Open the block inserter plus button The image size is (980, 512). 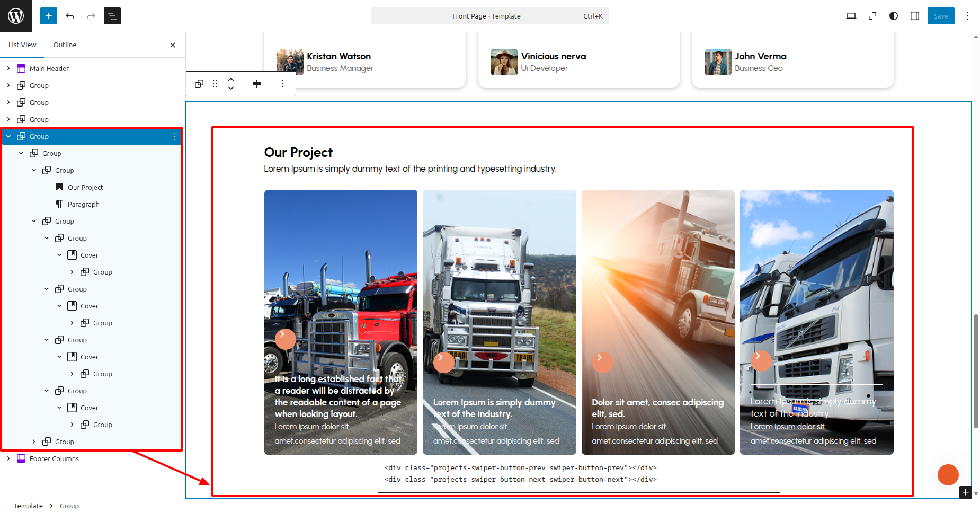tap(48, 16)
